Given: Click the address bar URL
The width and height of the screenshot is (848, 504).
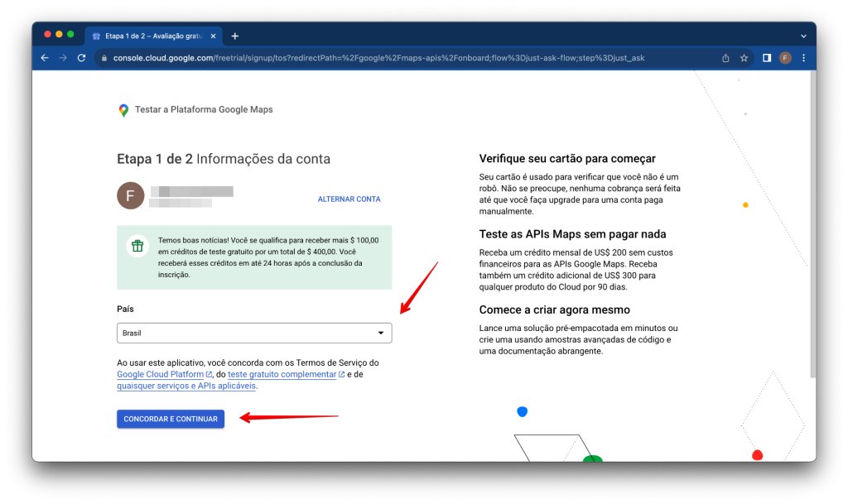Looking at the screenshot, I should tap(378, 58).
